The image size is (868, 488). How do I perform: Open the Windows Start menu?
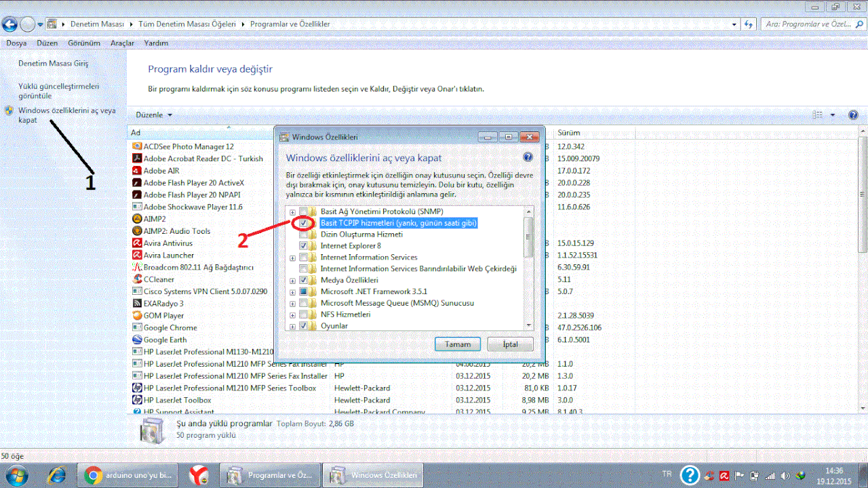coord(15,475)
